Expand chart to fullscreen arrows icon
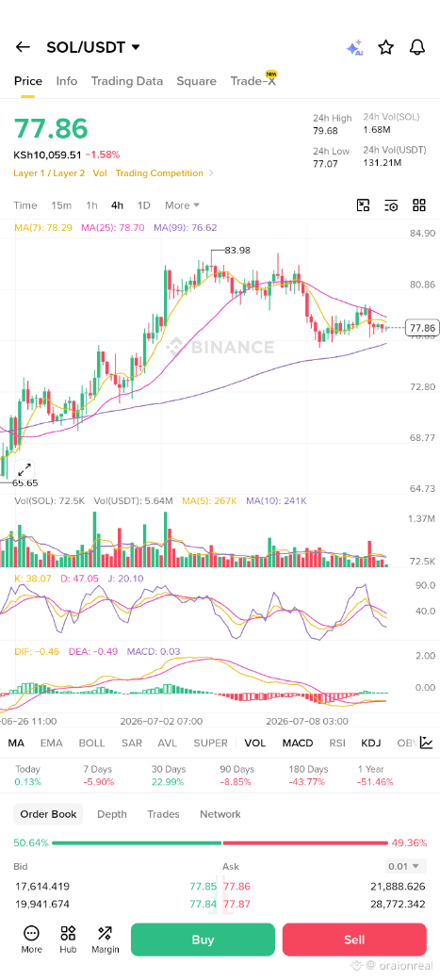 coord(24,470)
